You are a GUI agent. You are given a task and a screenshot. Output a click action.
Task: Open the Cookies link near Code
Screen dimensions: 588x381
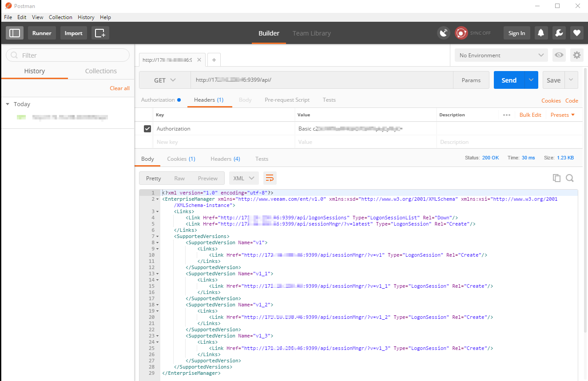pos(551,100)
